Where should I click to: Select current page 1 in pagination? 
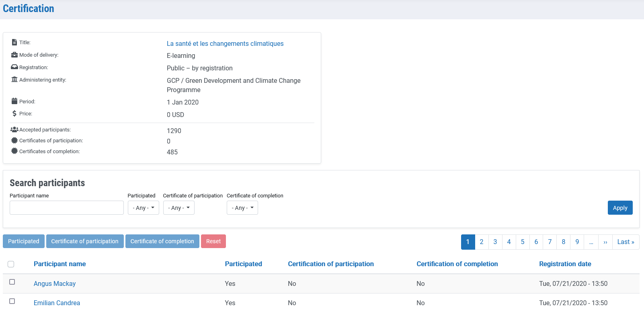pos(468,242)
